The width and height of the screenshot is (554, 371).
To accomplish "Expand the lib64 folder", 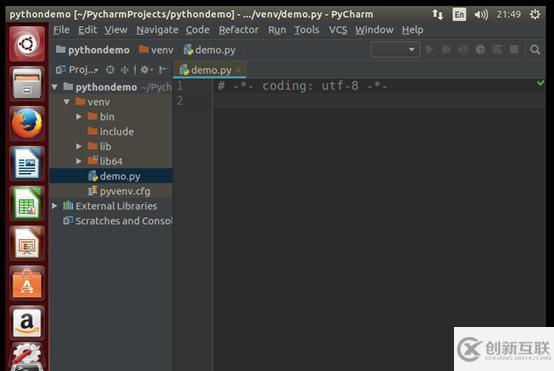I will click(79, 161).
